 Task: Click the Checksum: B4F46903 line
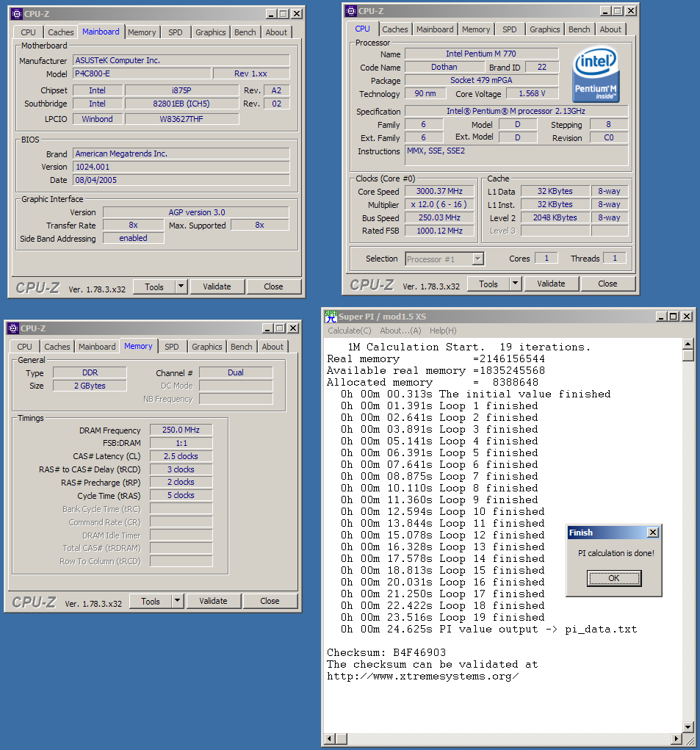(386, 653)
